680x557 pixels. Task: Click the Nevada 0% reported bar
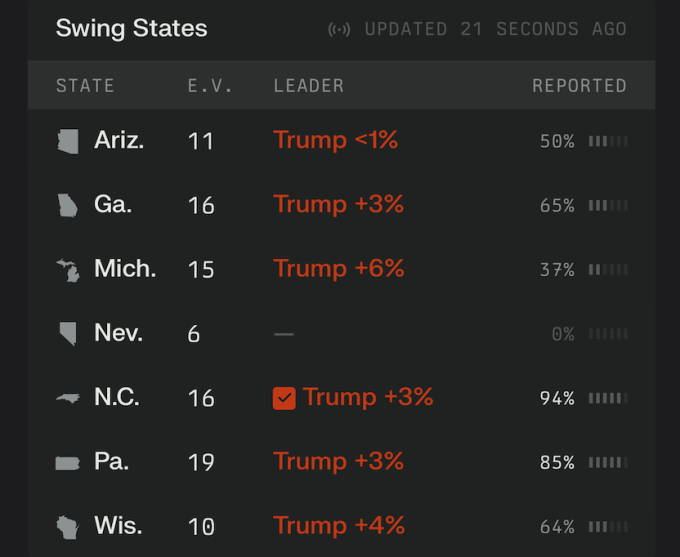[608, 335]
